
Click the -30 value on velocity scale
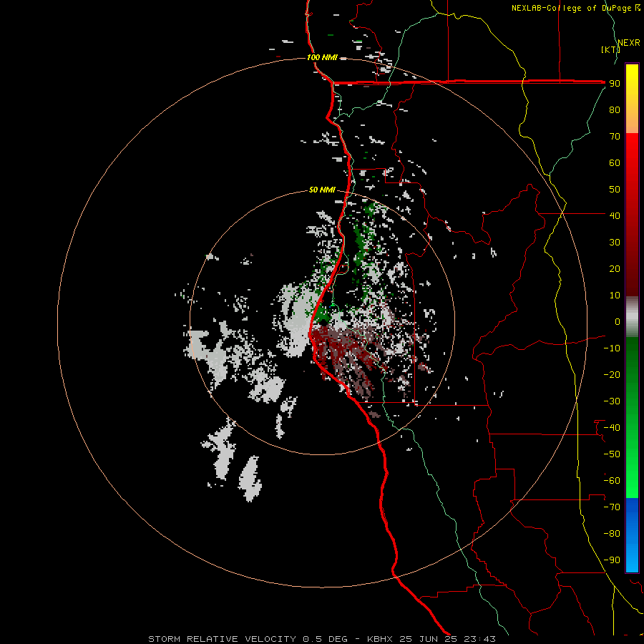click(612, 401)
